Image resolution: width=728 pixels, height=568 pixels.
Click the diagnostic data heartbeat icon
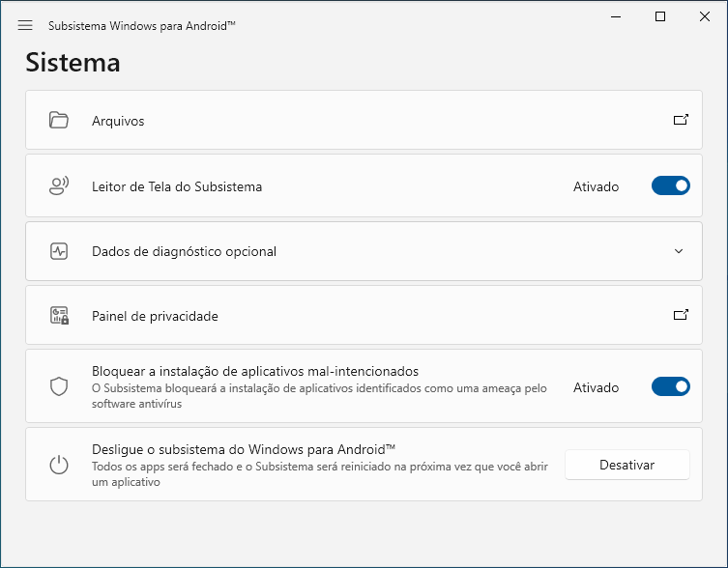[59, 251]
